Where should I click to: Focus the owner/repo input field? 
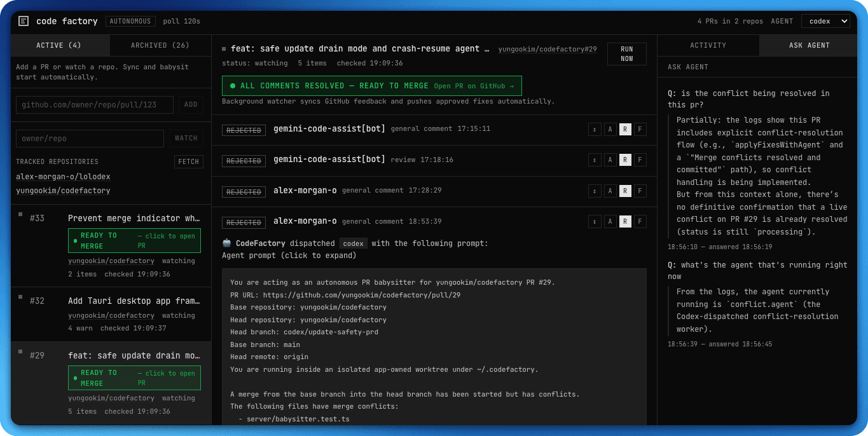(90, 139)
